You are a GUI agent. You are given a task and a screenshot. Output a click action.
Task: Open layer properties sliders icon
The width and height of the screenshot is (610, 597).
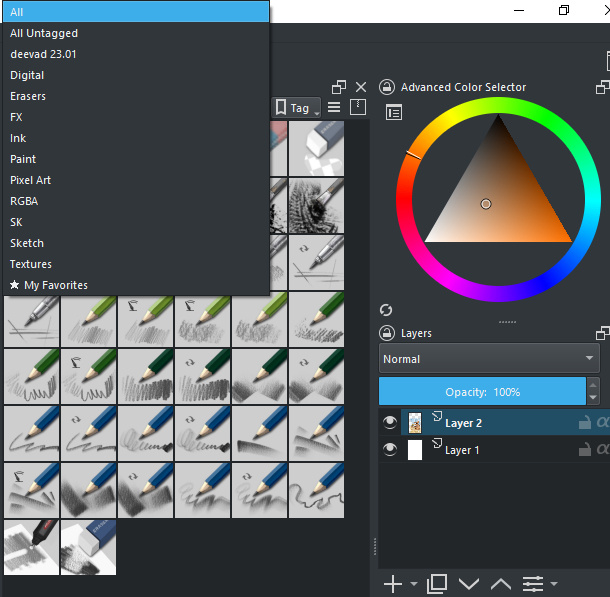pos(533,583)
